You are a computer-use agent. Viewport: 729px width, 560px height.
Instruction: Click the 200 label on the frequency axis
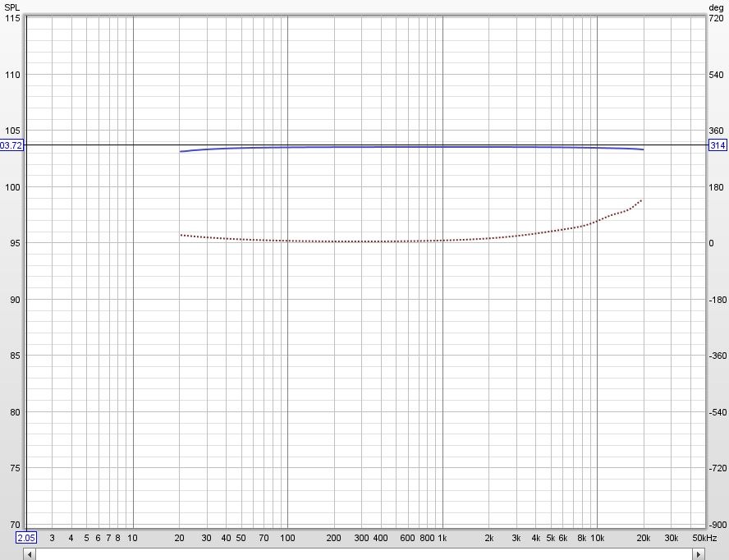pos(333,538)
